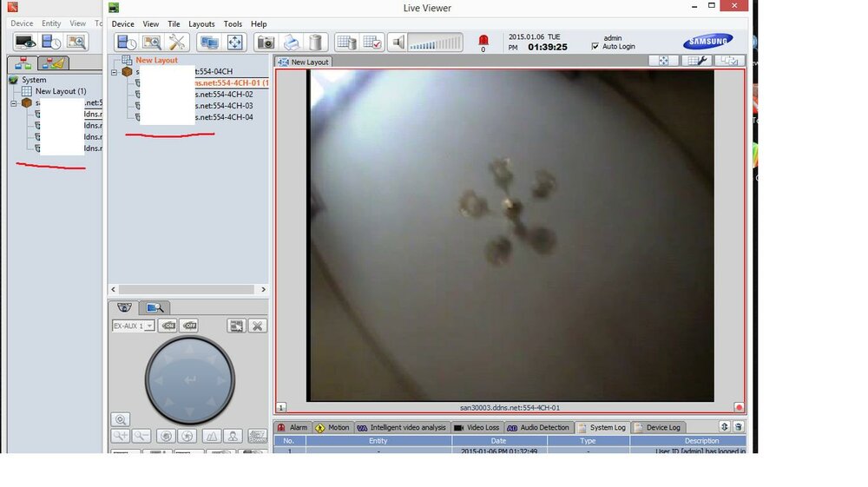Turn aux ON button
This screenshot has width=868, height=487.
pos(168,326)
